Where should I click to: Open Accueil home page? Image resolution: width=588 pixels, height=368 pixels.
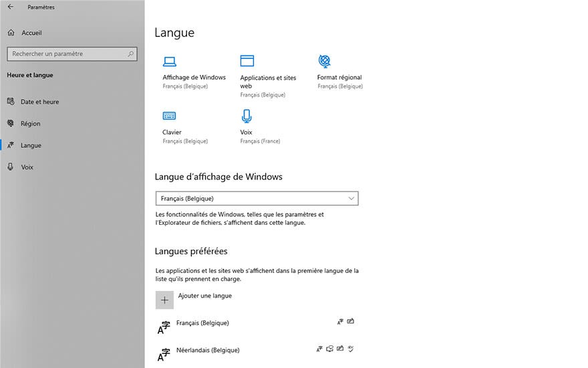click(x=31, y=33)
